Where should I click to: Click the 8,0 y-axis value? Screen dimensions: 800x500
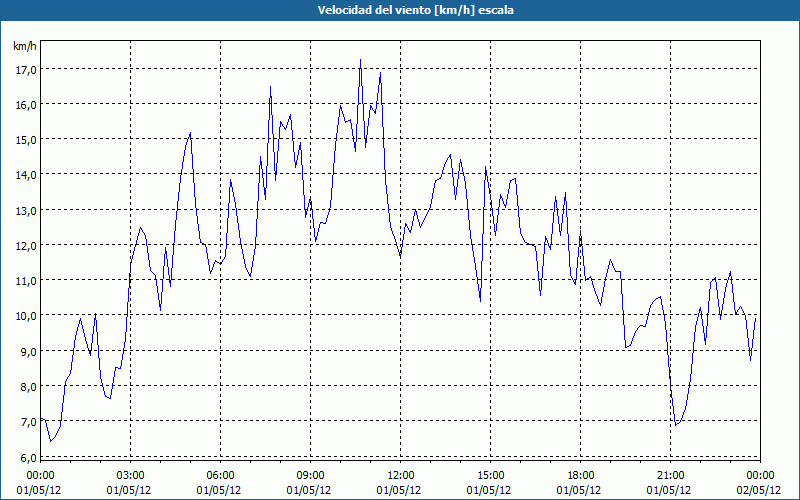coord(29,387)
